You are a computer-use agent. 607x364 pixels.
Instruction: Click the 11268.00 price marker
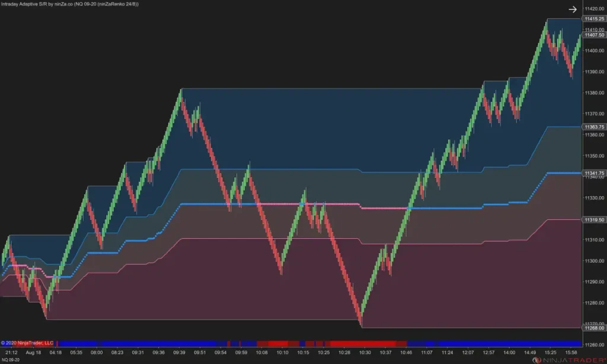coord(594,328)
